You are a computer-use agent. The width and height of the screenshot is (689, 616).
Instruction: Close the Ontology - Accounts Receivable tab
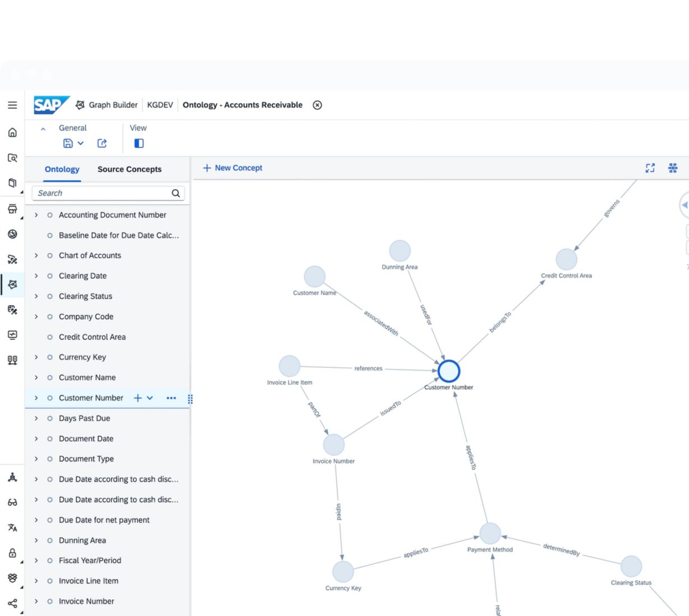coord(317,105)
